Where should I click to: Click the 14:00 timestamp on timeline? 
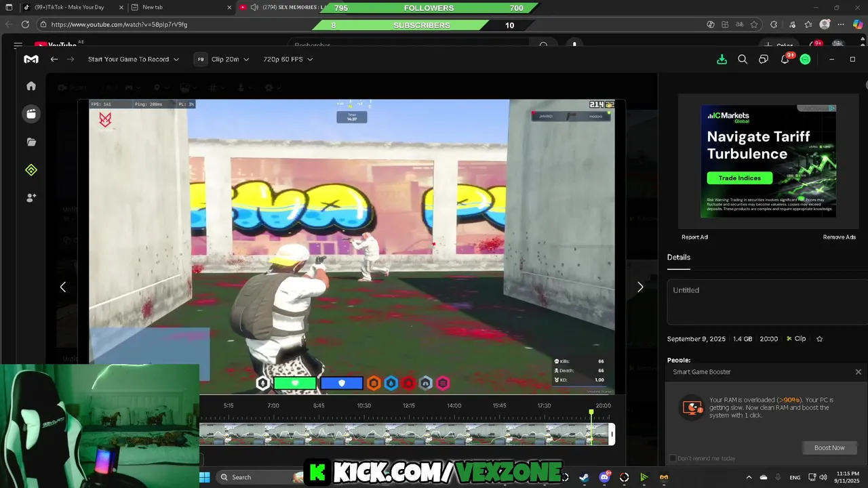point(454,405)
